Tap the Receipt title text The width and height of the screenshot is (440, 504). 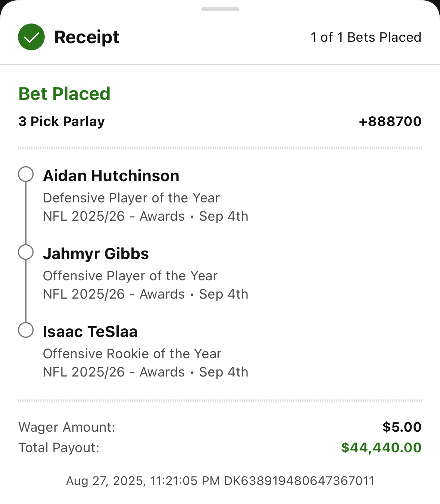pos(87,37)
